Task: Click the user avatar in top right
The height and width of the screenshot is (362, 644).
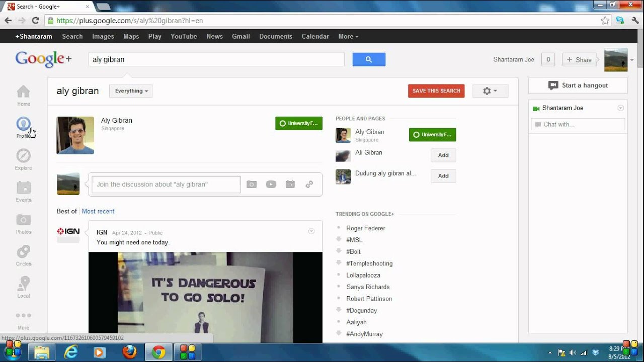Action: tap(616, 60)
